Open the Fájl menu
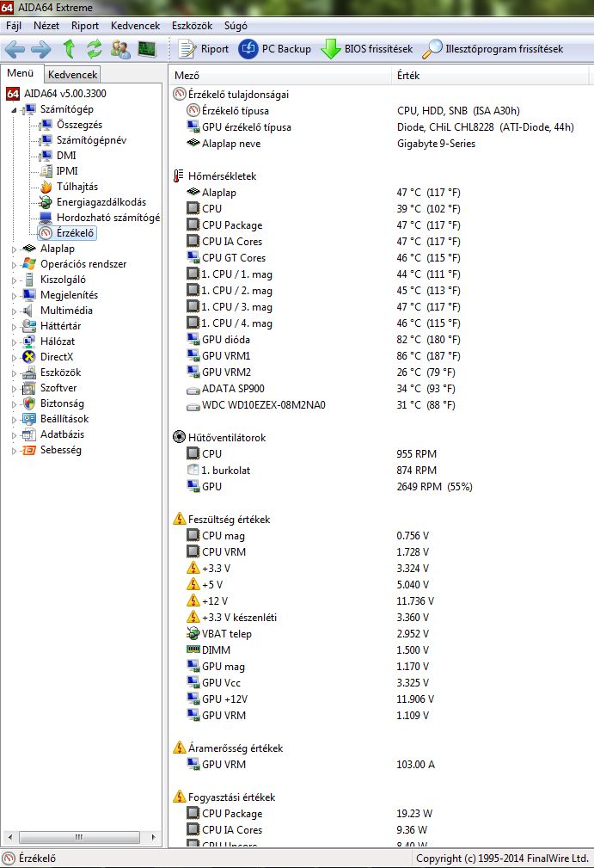594x868 pixels. click(14, 26)
